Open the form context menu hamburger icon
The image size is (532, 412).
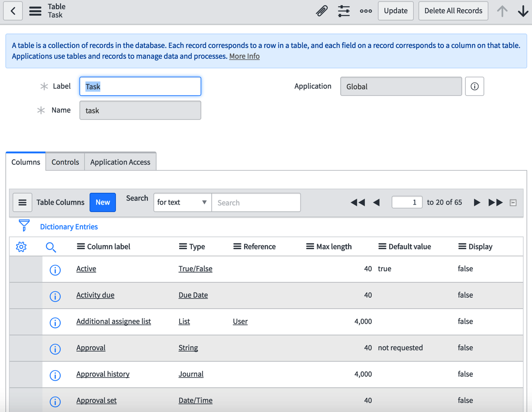(x=35, y=11)
